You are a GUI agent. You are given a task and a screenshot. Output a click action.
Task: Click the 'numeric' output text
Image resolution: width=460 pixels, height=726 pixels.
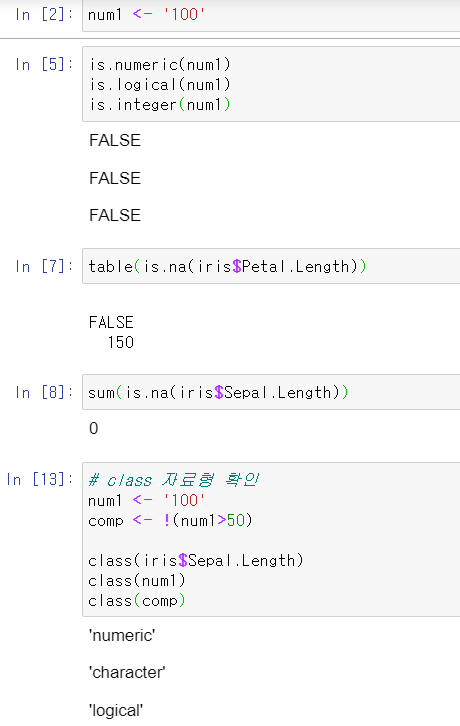tap(122, 635)
